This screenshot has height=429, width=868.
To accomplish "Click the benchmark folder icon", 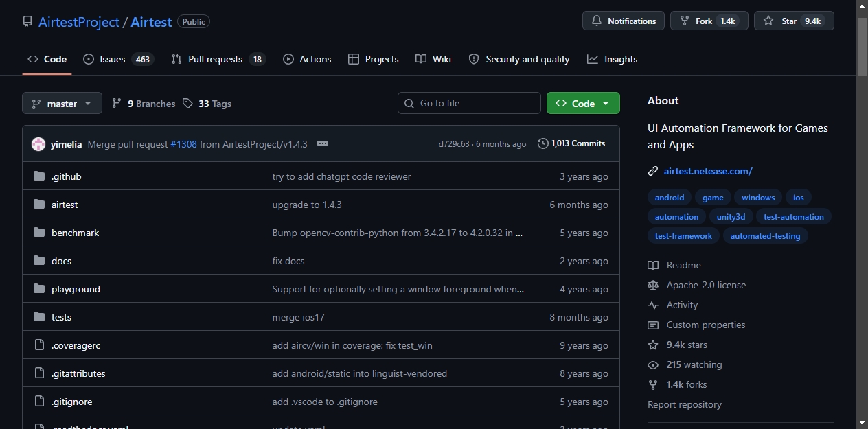I will tap(39, 233).
